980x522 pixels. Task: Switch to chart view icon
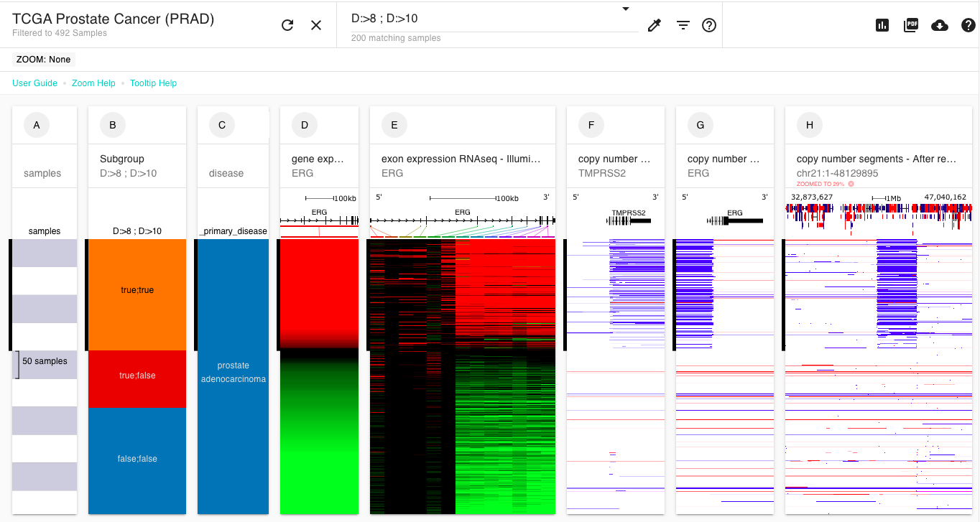point(882,25)
